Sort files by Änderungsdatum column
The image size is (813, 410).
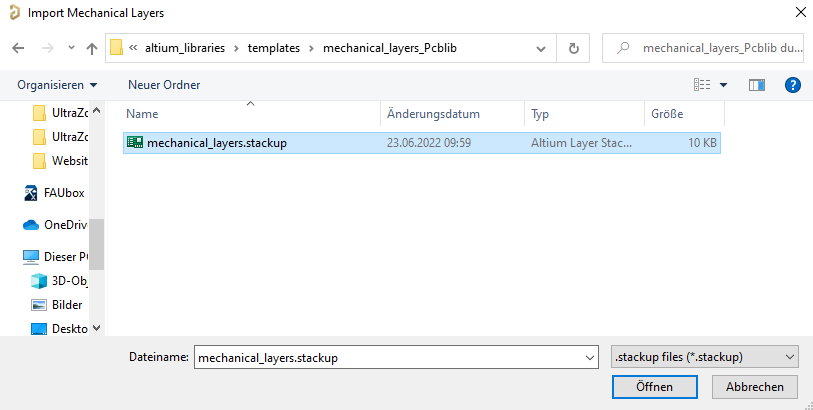(433, 114)
